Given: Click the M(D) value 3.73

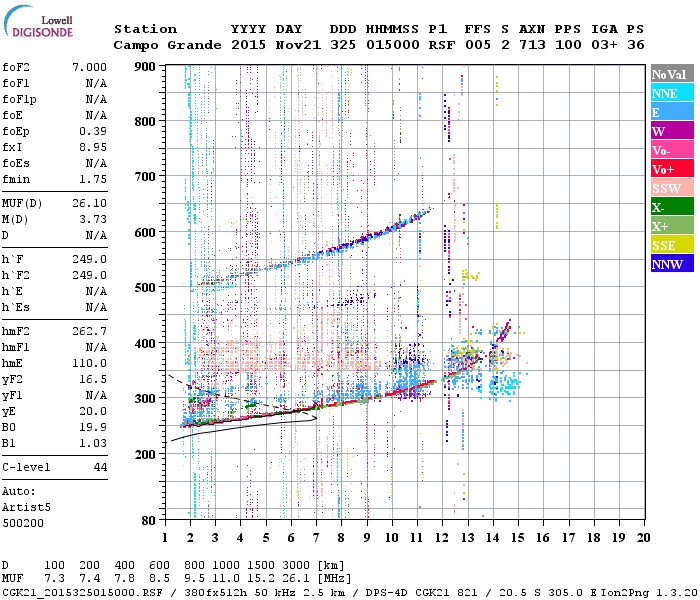Looking at the screenshot, I should [x=93, y=220].
